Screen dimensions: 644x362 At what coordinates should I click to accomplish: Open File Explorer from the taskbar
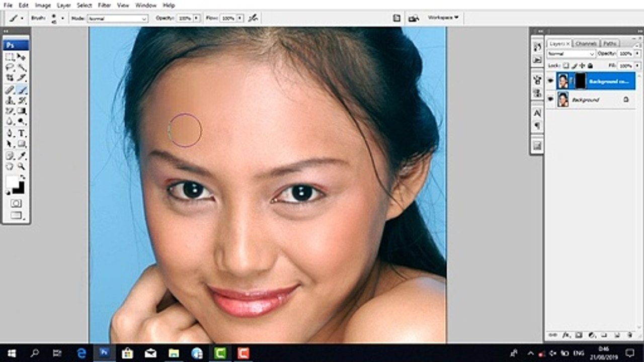174,353
